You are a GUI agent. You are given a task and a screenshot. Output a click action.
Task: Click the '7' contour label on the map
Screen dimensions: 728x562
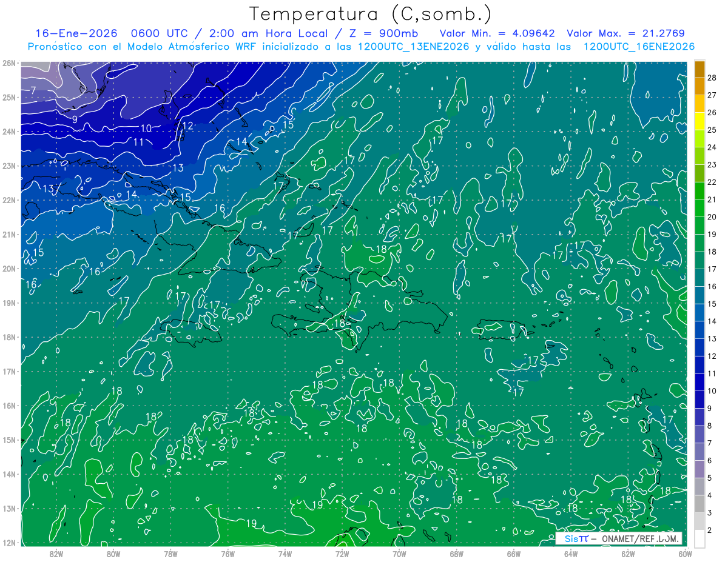point(33,90)
